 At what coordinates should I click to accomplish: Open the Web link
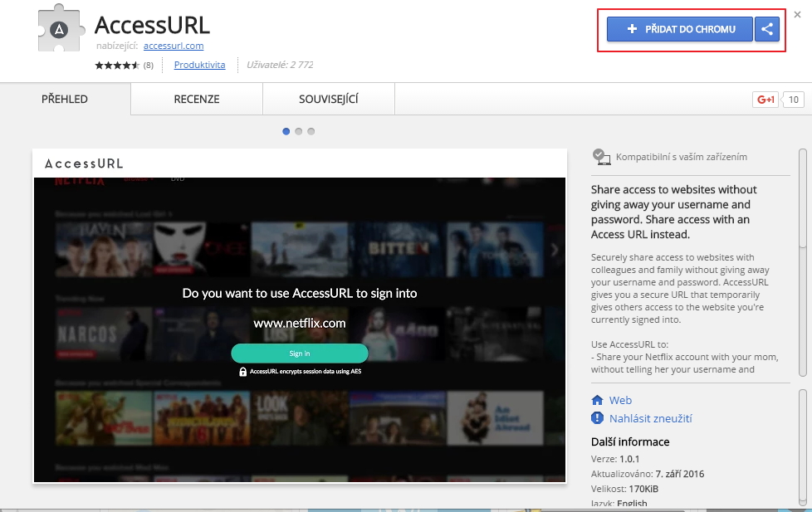620,400
